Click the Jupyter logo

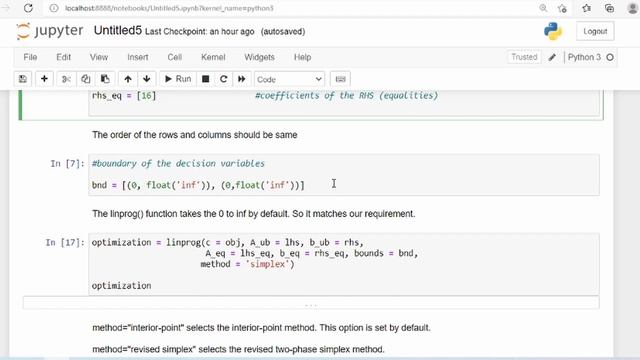49,31
